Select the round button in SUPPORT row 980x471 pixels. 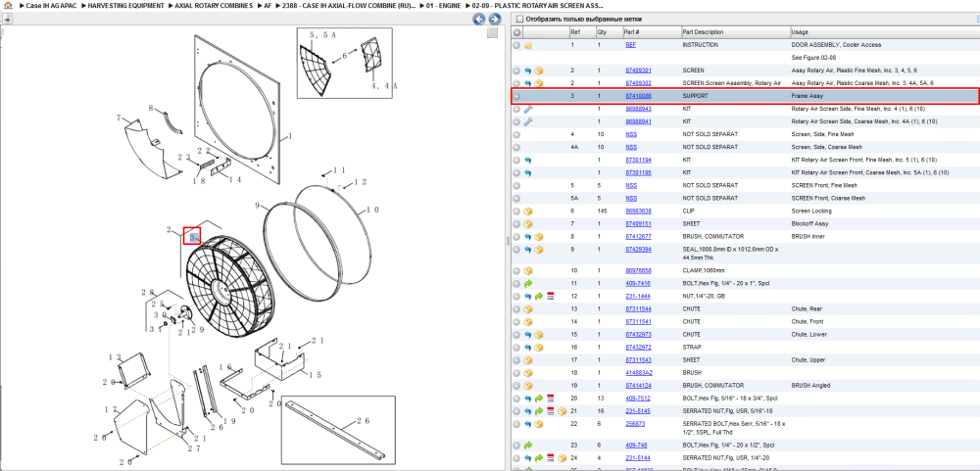coord(516,96)
